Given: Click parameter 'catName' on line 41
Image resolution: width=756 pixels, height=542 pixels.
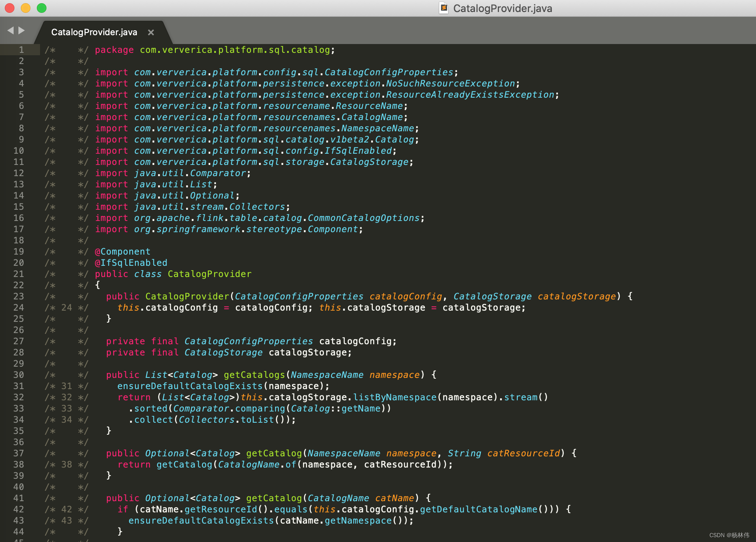Looking at the screenshot, I should pyautogui.click(x=394, y=498).
